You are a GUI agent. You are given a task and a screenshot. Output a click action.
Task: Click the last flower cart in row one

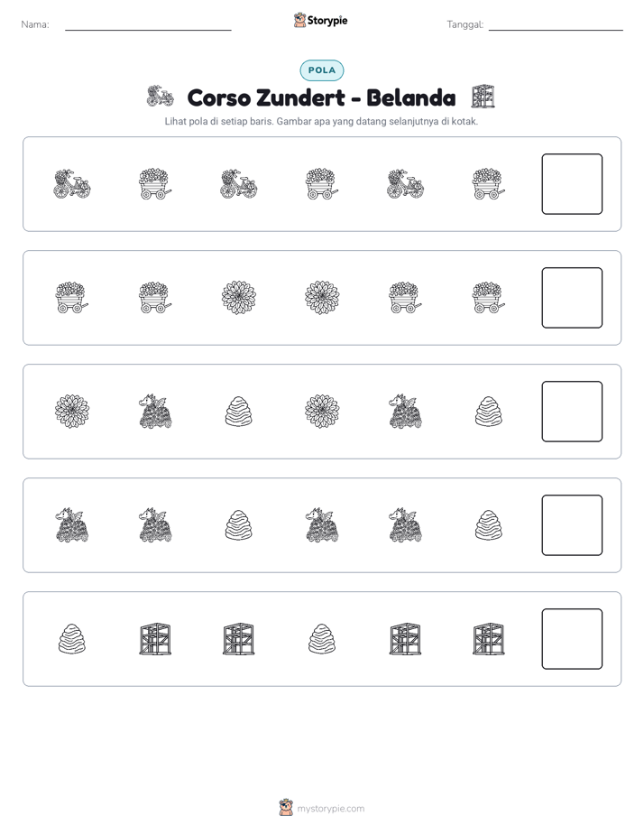[x=488, y=184]
